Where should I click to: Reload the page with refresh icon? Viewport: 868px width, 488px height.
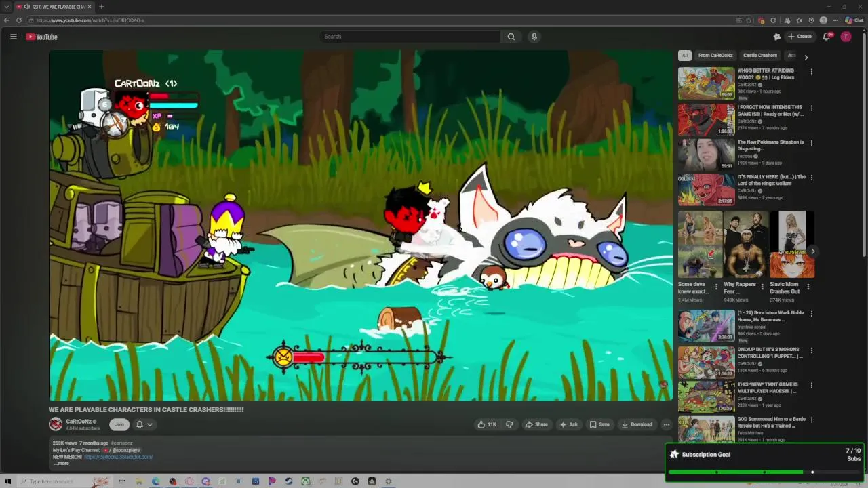(19, 20)
